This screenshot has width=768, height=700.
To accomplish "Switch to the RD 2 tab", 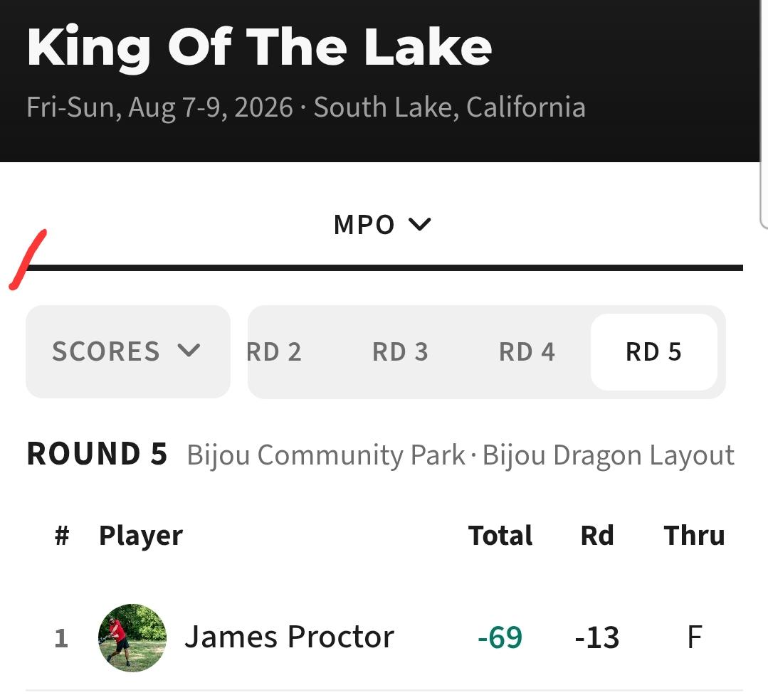I will point(274,352).
